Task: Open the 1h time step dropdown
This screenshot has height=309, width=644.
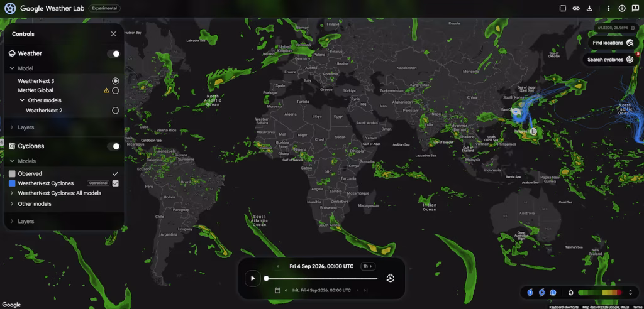Action: coord(368,266)
